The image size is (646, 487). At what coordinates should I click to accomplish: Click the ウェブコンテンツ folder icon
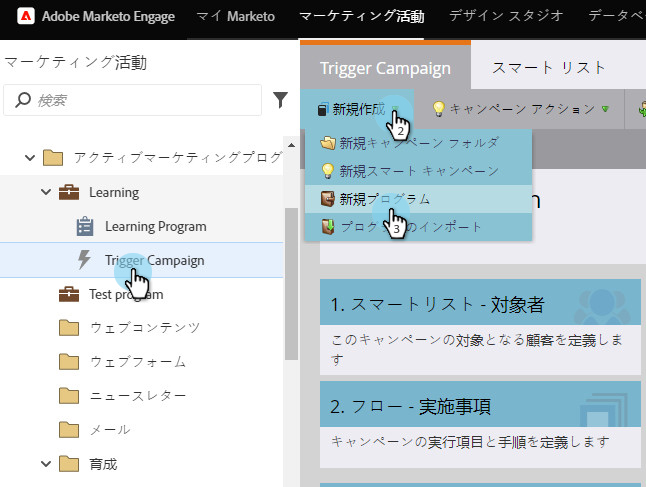[x=69, y=328]
